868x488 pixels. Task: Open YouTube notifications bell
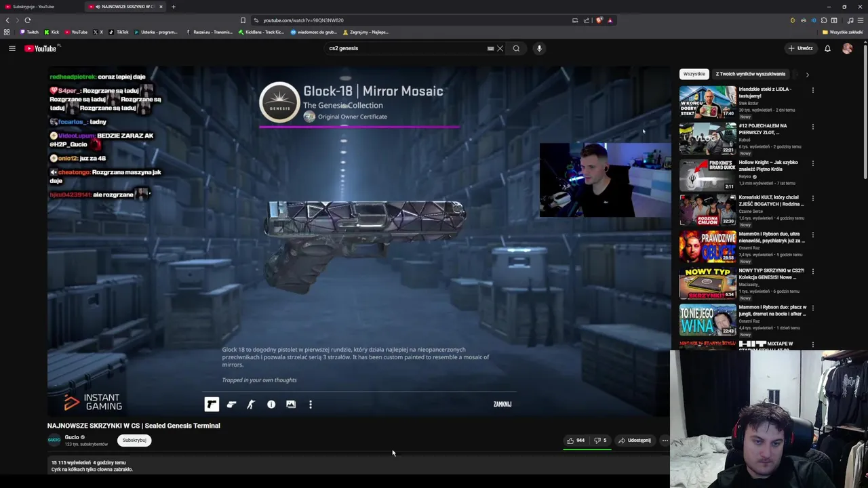pos(827,48)
